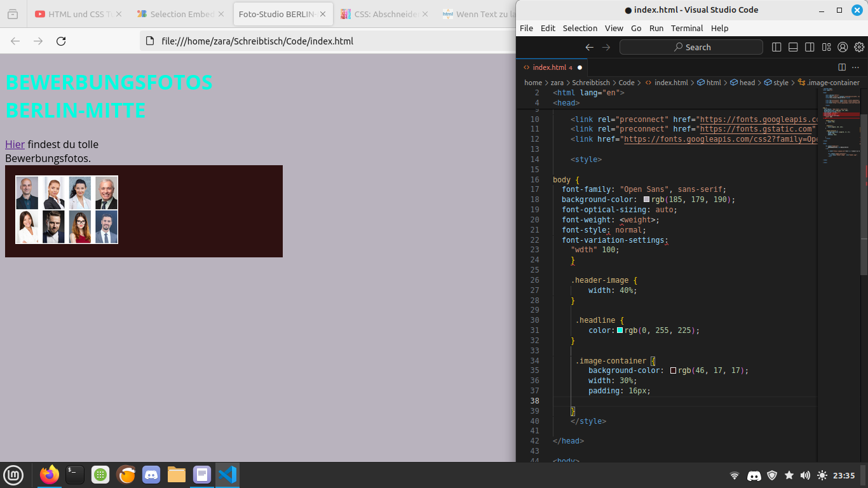Toggle the bottom Panel in VS Code
Image resolution: width=868 pixels, height=488 pixels.
click(x=793, y=47)
